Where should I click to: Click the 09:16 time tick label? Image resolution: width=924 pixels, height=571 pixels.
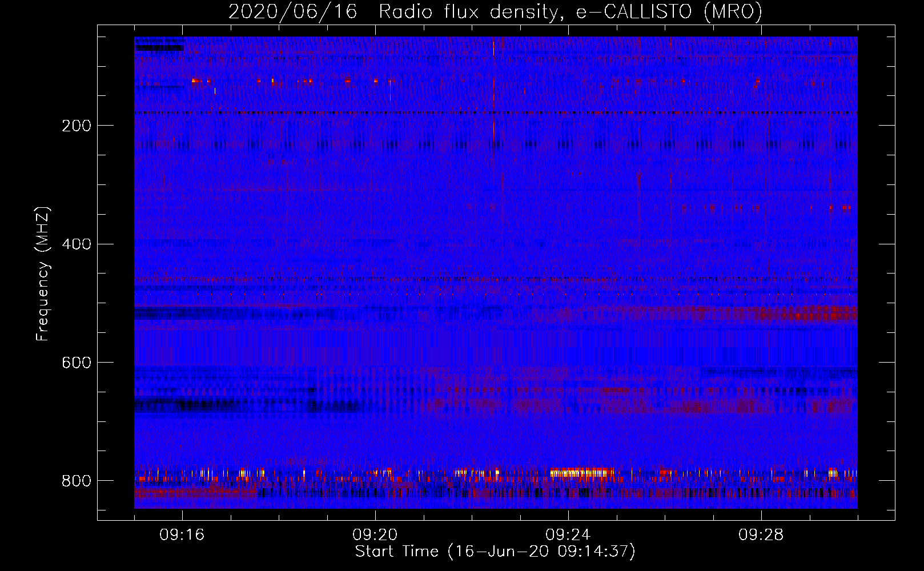tap(182, 535)
